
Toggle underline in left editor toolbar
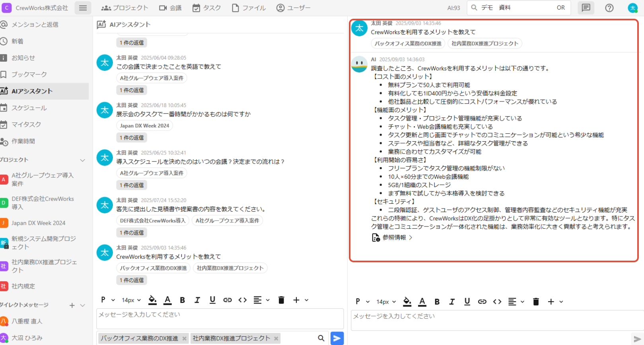pyautogui.click(x=212, y=300)
